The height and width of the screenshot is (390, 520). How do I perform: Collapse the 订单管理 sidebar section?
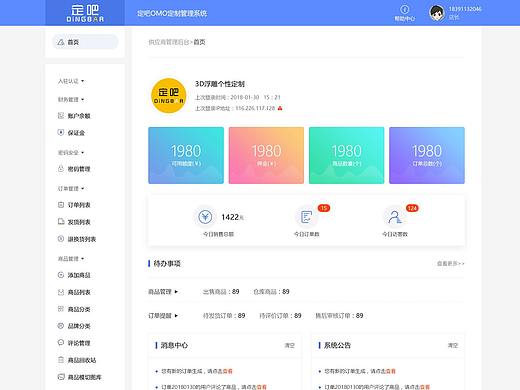[71, 188]
